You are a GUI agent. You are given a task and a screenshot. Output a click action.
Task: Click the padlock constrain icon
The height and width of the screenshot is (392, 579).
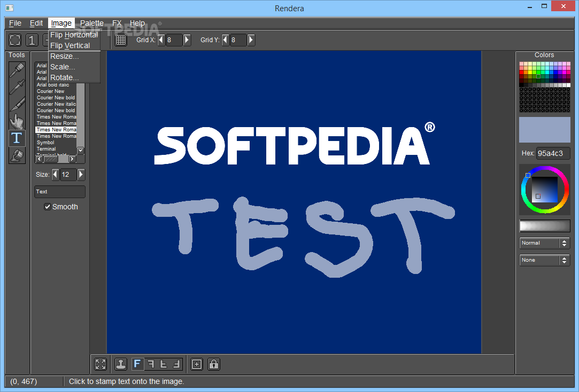point(214,364)
